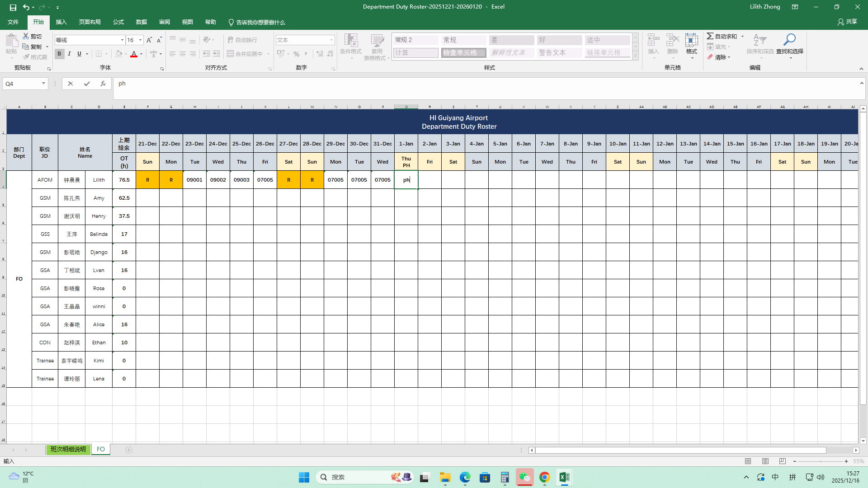Image resolution: width=868 pixels, height=488 pixels.
Task: Switch to 班次明细说明 sheet tab
Action: coord(68,450)
